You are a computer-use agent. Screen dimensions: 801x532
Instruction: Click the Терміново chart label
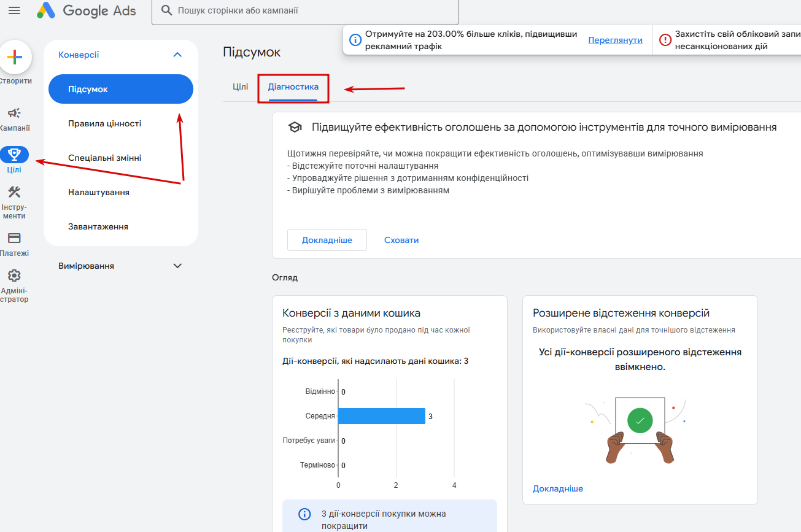click(318, 465)
